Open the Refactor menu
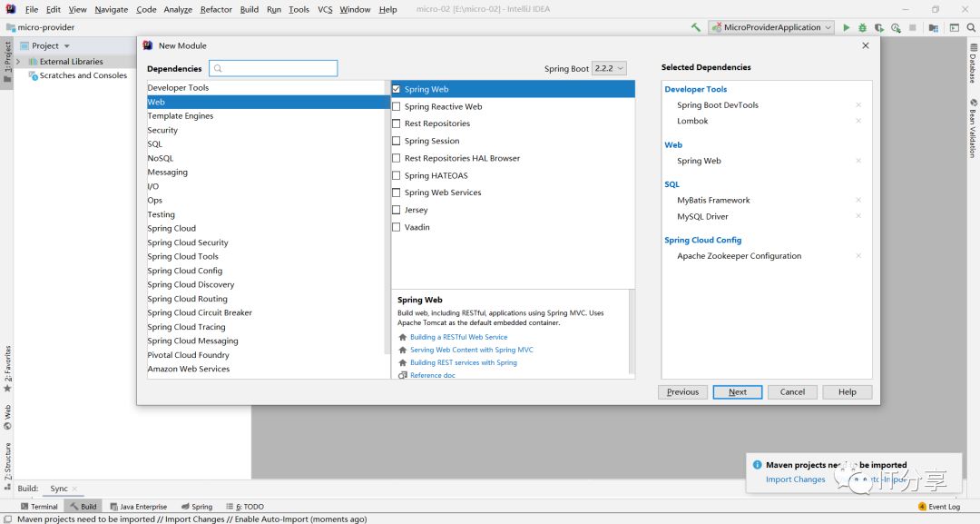 (x=216, y=9)
